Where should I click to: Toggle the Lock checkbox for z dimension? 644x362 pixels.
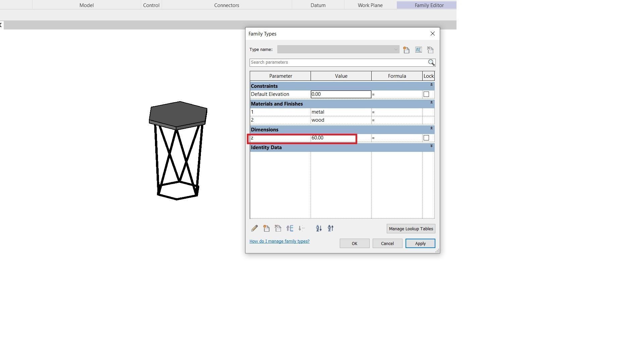(426, 138)
